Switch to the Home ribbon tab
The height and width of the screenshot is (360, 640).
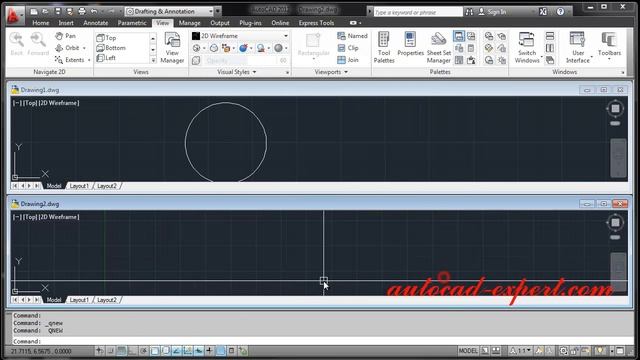click(x=40, y=23)
